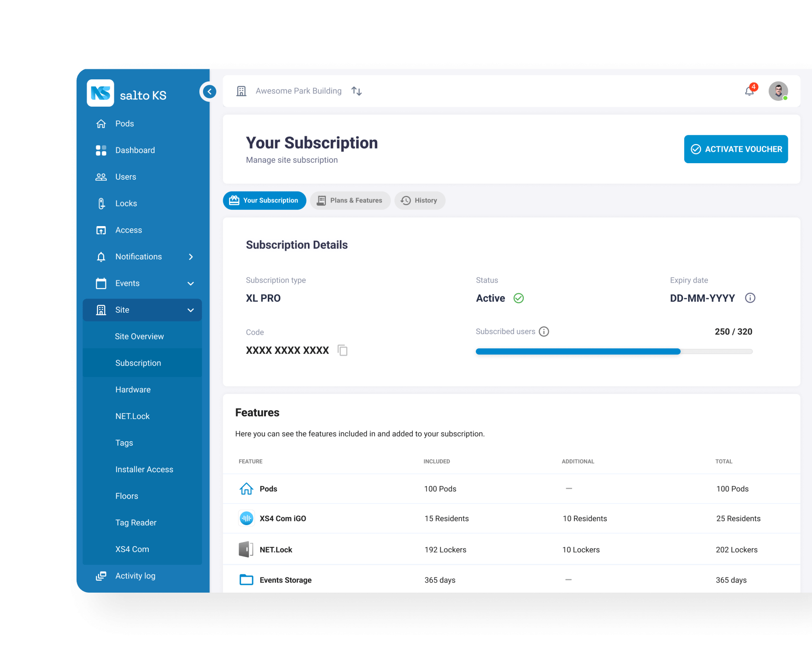The height and width of the screenshot is (661, 812).
Task: Switch to Plans & Features tab
Action: point(350,201)
